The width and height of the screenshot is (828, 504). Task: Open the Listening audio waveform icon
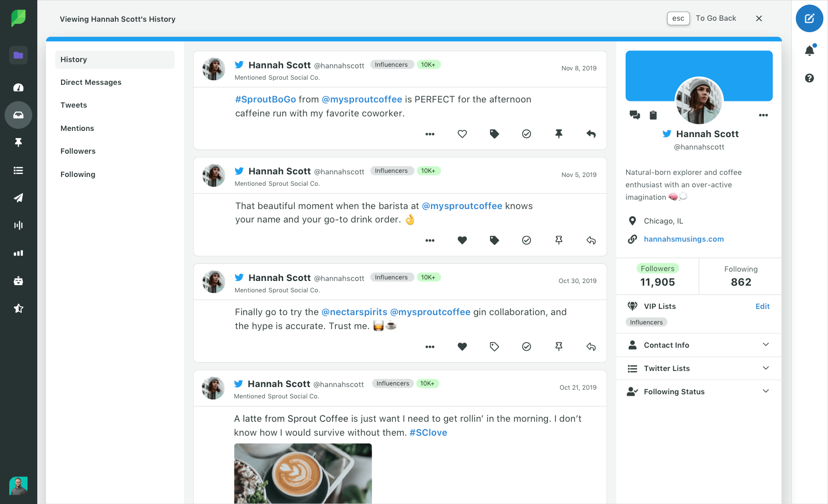(x=18, y=225)
